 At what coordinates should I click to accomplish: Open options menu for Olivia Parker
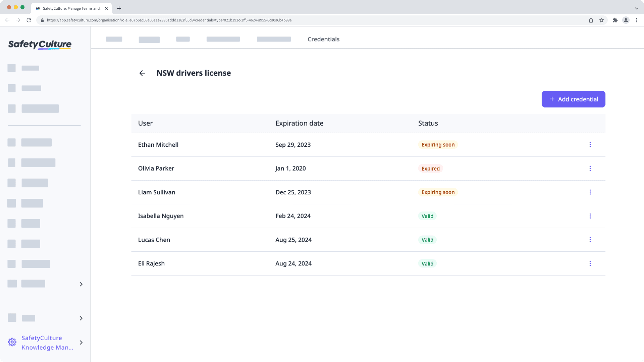click(x=590, y=168)
